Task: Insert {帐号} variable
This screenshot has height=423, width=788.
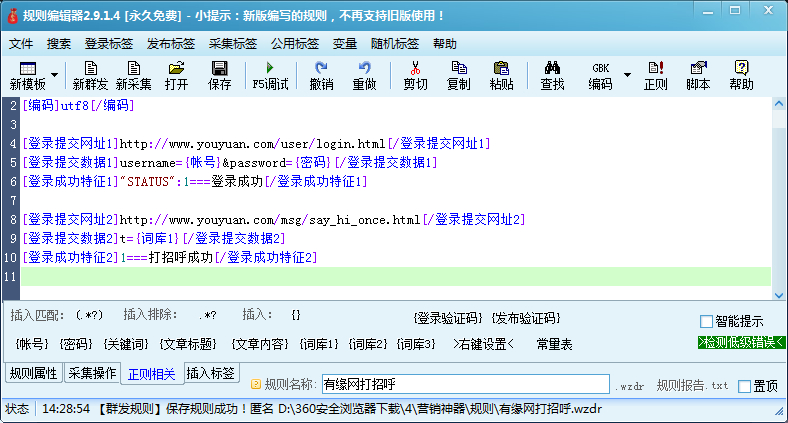Action: [x=32, y=344]
